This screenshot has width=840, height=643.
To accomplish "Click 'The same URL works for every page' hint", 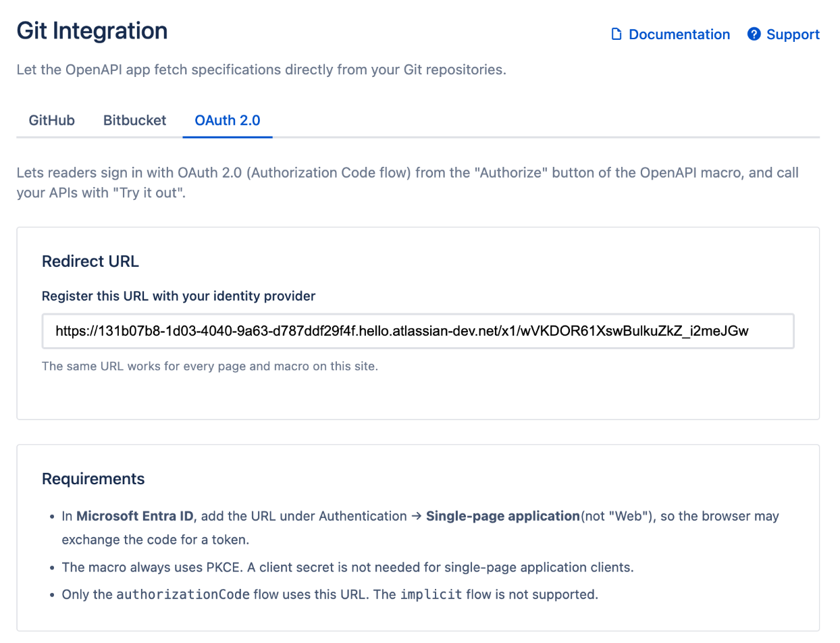I will coord(210,367).
